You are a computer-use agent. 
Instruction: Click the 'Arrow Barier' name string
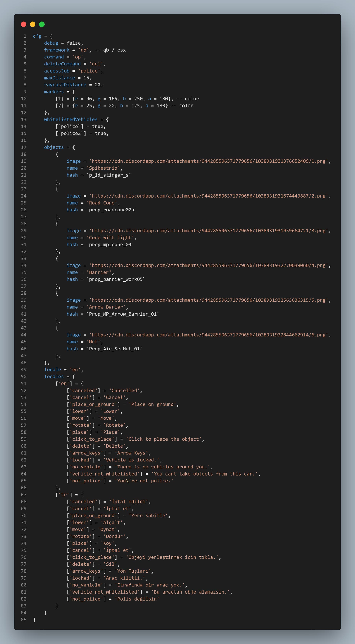tap(106, 307)
